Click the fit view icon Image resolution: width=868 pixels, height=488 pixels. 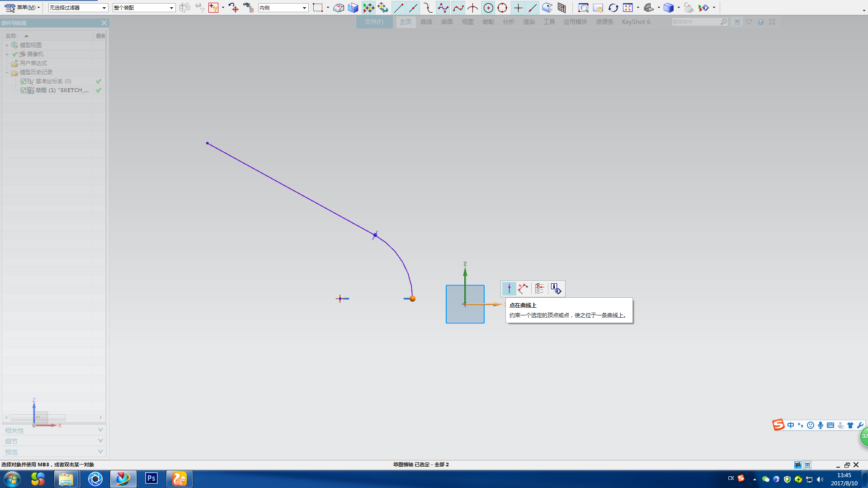(x=628, y=8)
